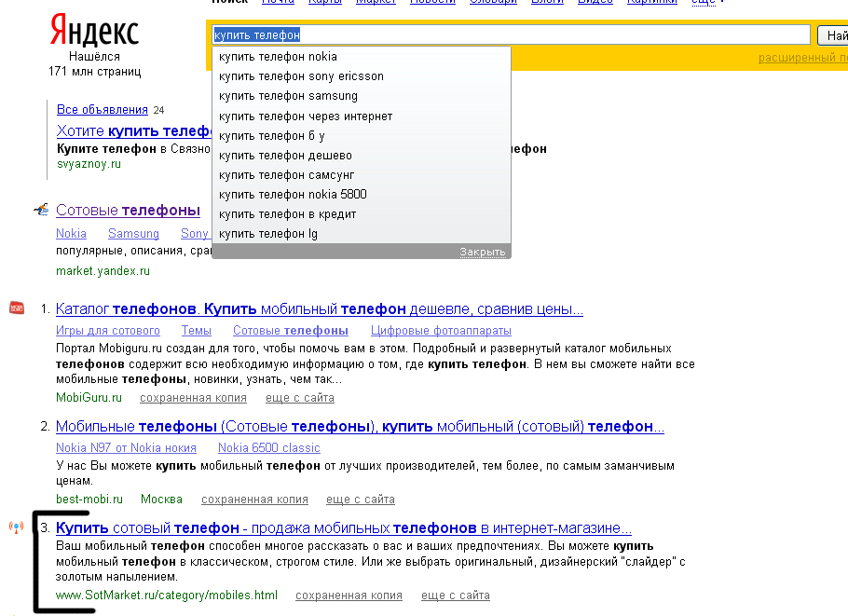Choose suggestion купить телефон samsung
The width and height of the screenshot is (848, 616).
362,96
